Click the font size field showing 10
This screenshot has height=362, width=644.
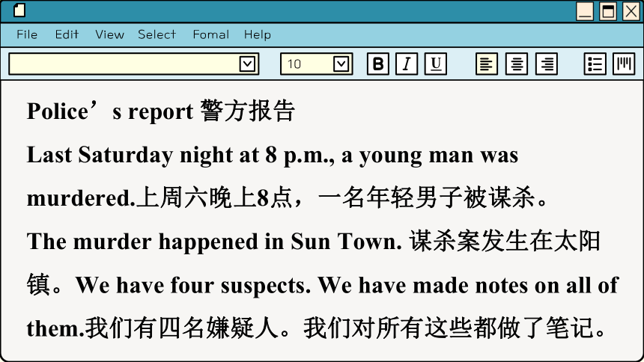coord(316,64)
